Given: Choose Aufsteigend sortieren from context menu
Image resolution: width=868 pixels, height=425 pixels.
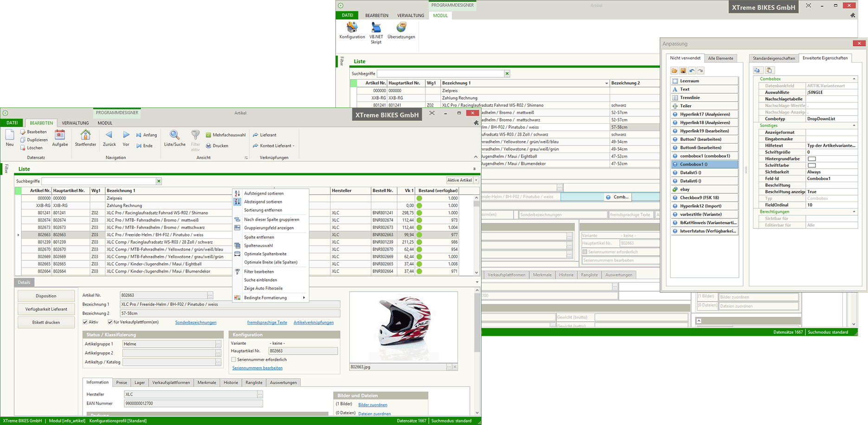Looking at the screenshot, I should point(270,194).
